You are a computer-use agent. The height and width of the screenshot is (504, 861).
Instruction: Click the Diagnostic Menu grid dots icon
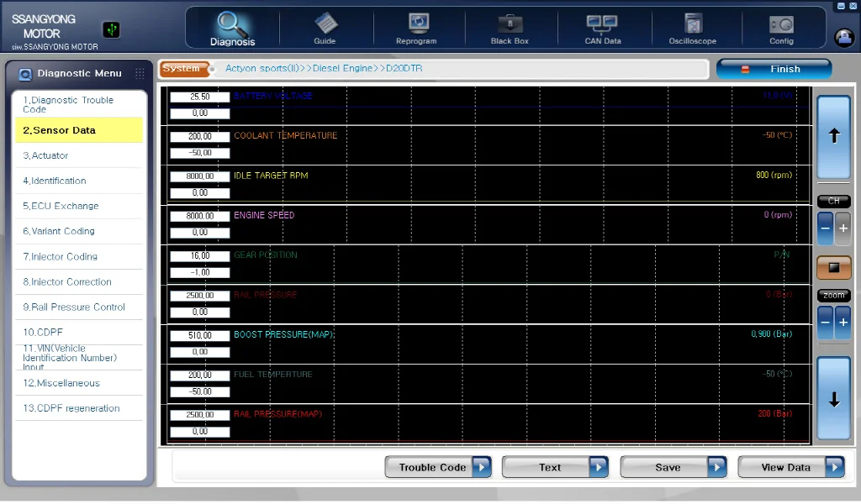140,73
